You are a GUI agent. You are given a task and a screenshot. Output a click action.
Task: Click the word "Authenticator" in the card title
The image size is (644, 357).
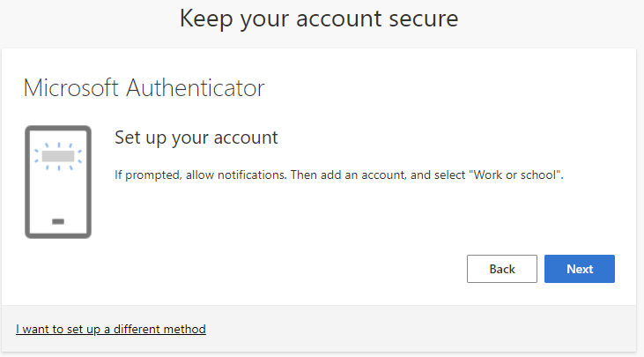(x=196, y=88)
